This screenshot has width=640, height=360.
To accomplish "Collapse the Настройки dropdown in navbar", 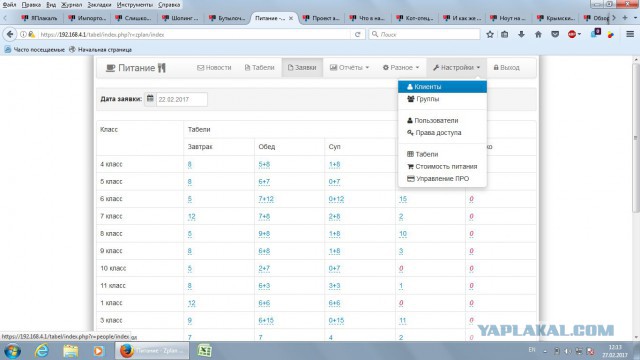I will (456, 68).
